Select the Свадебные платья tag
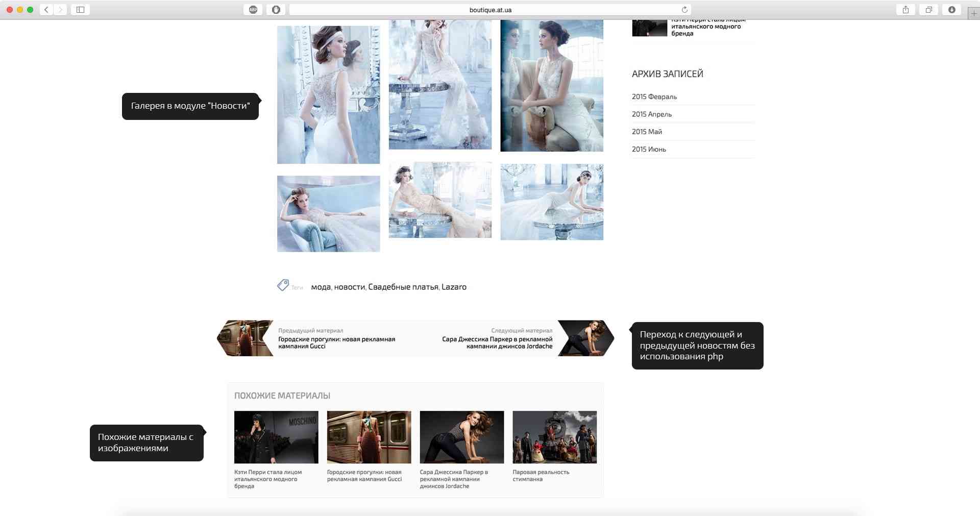This screenshot has width=980, height=516. tap(403, 287)
